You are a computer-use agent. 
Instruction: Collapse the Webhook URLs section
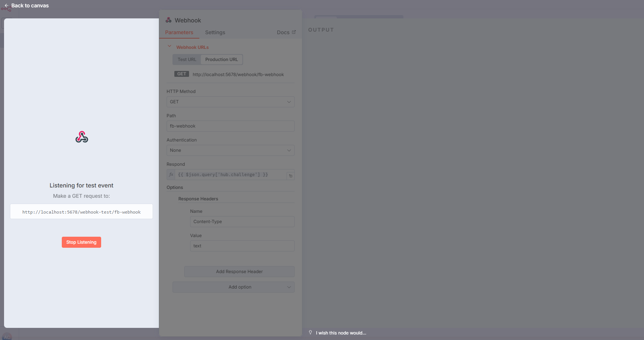click(x=169, y=46)
